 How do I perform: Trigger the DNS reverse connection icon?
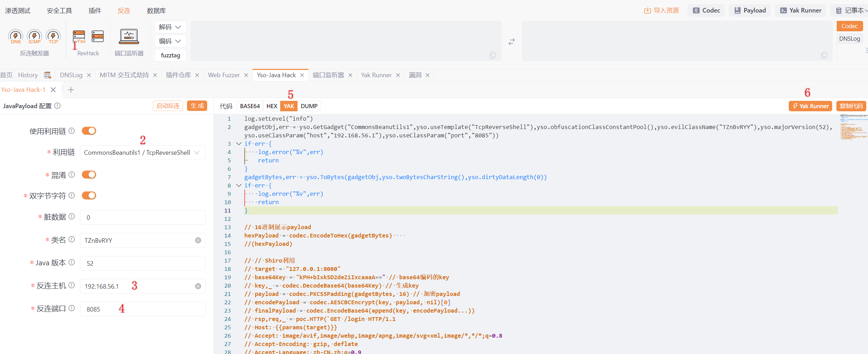(16, 37)
